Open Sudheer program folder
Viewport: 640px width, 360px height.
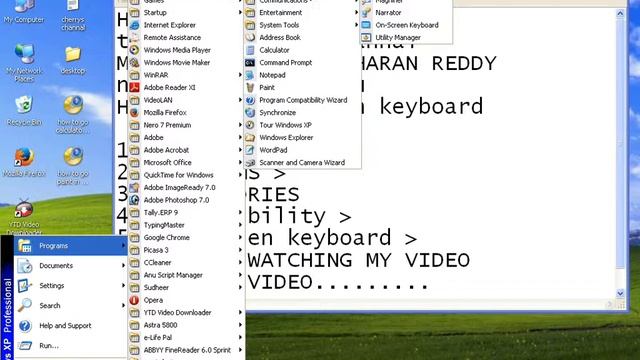187,287
